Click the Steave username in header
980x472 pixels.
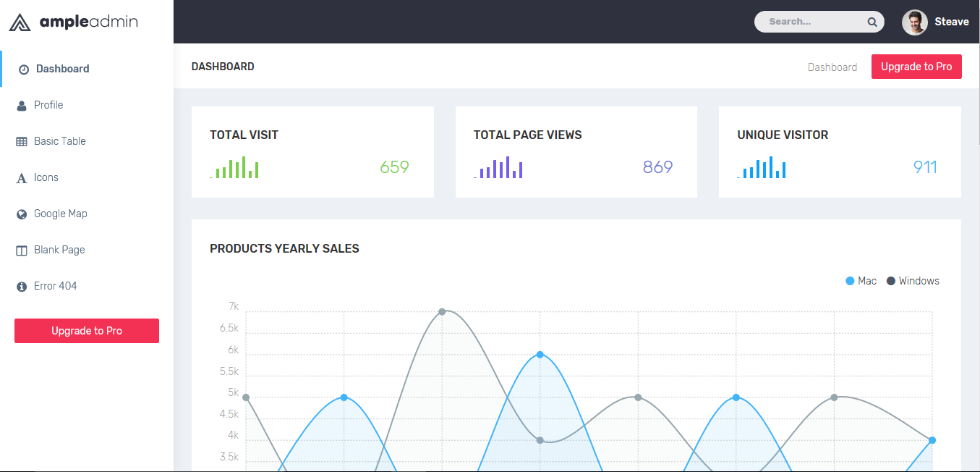[952, 22]
